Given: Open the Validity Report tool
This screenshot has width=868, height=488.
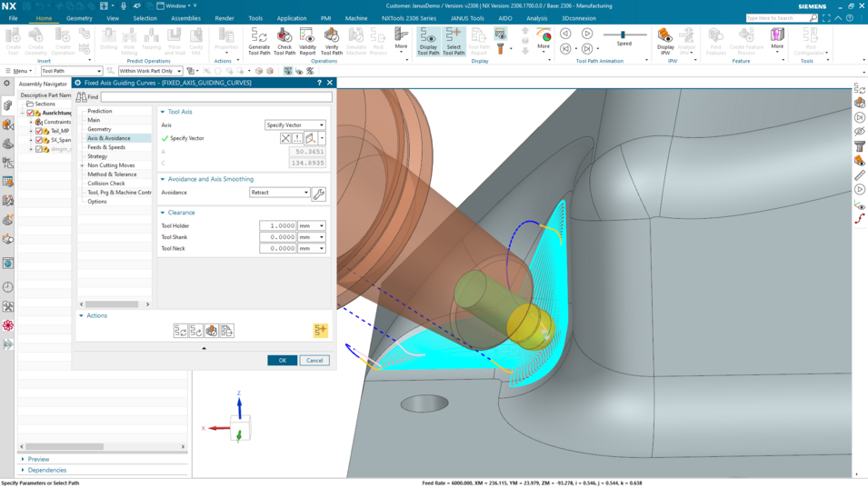Looking at the screenshot, I should 307,42.
